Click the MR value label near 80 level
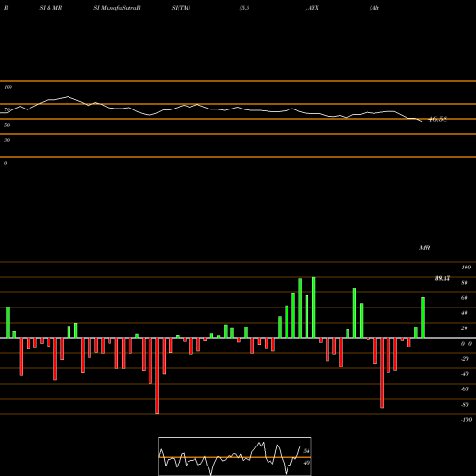The image size is (476, 476). coord(443,279)
